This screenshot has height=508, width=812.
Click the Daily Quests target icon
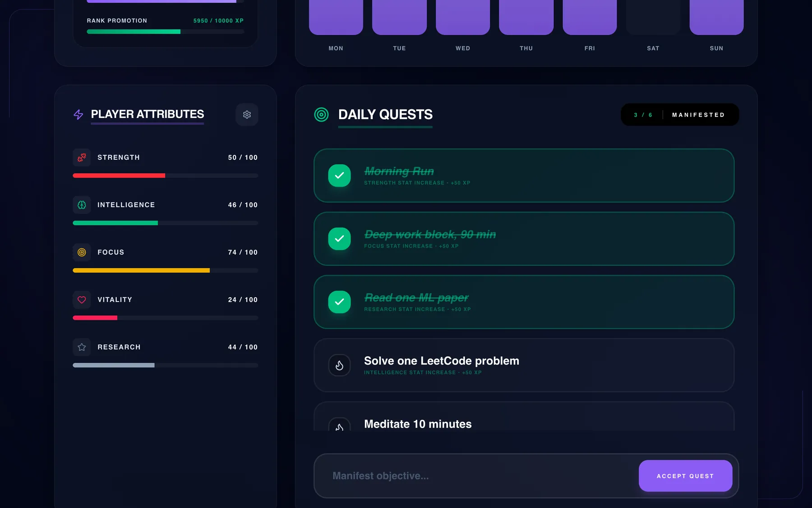[321, 115]
